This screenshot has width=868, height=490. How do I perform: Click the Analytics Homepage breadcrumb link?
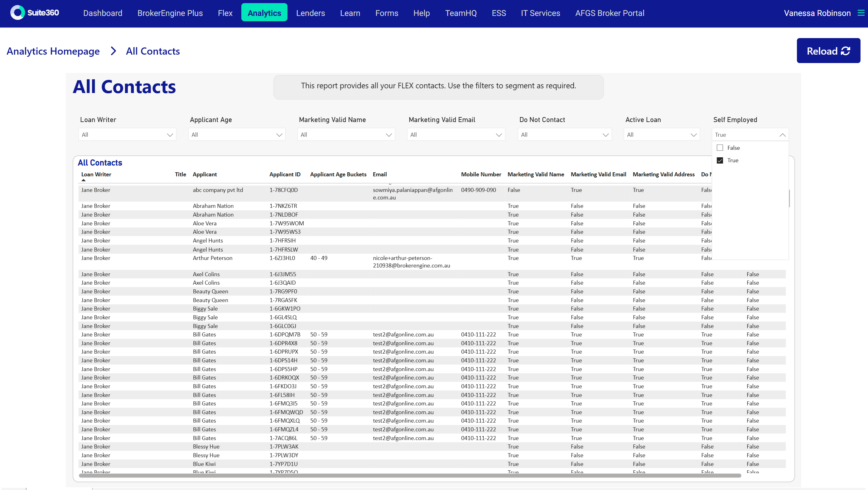tap(53, 51)
